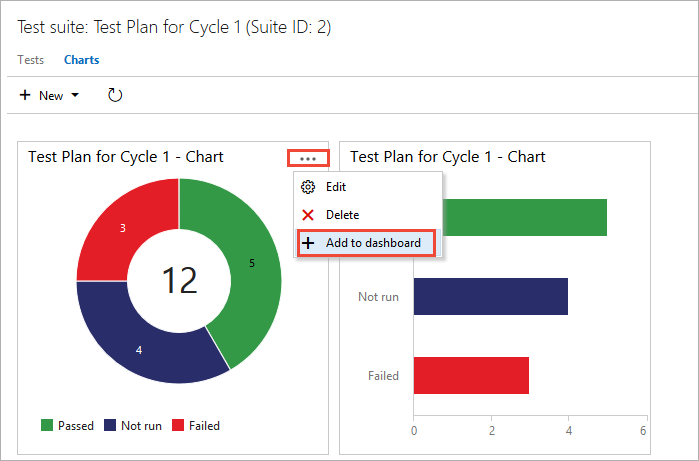Open the chart ellipsis actions menu
Screen dimensions: 699x461
coord(308,158)
